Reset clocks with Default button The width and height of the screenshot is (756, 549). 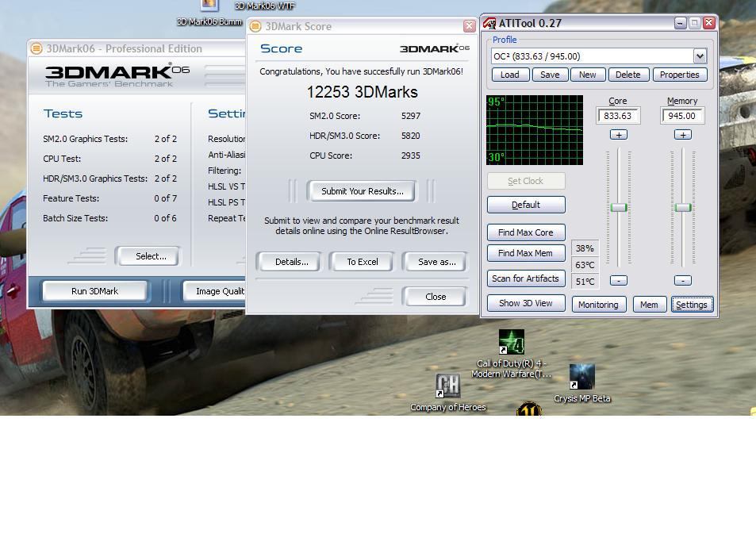[x=526, y=205]
